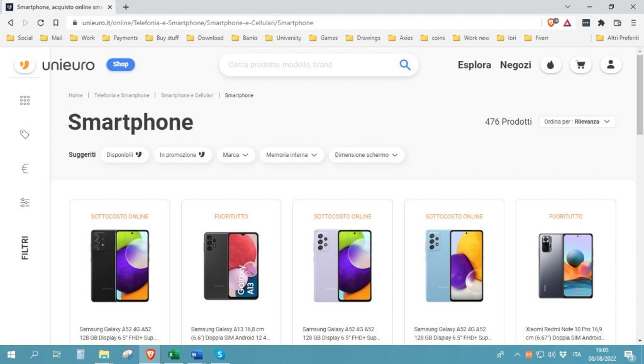The image size is (644, 364).
Task: Click the Shop button
Action: [x=121, y=64]
